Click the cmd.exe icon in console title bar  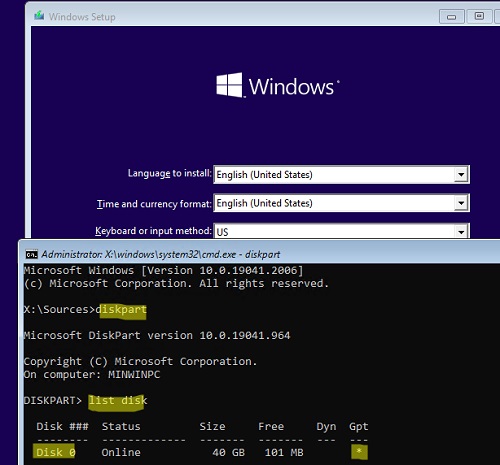32,255
